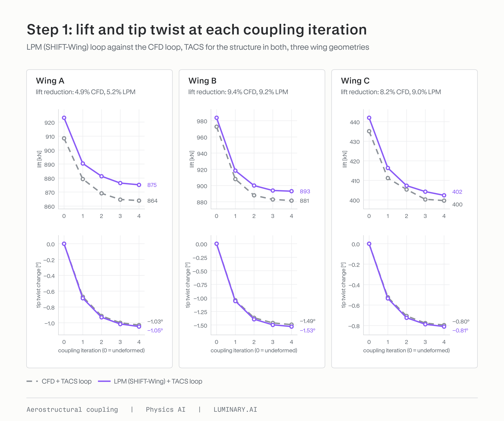Click the dashed CFD + TACS legend swatch
The width and height of the screenshot is (504, 421).
tap(32, 381)
